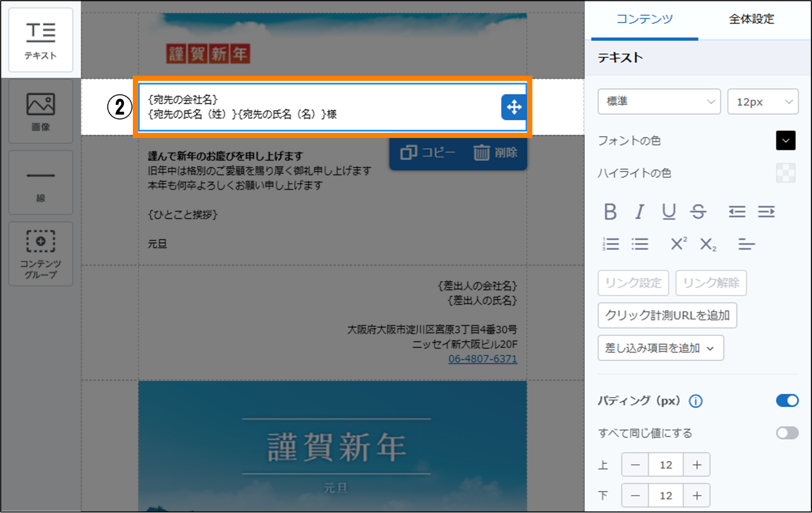Select the テキスト (Text) content block icon
This screenshot has width=812, height=513.
click(40, 40)
